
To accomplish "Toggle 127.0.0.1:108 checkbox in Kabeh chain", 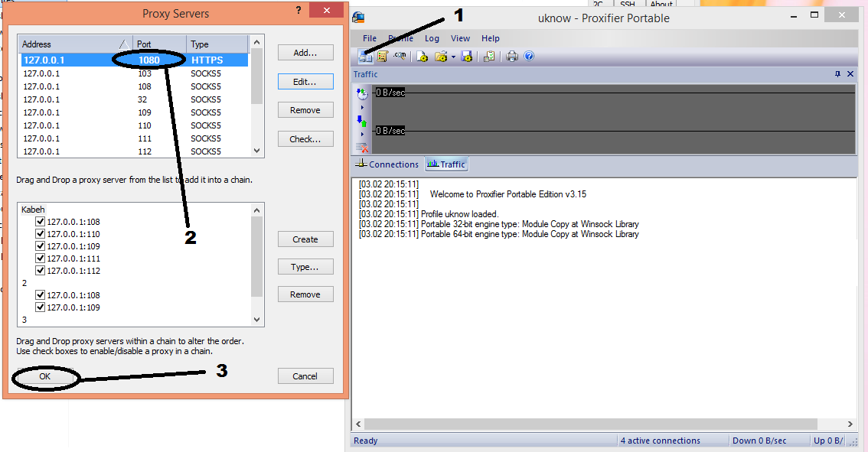I will tap(40, 221).
